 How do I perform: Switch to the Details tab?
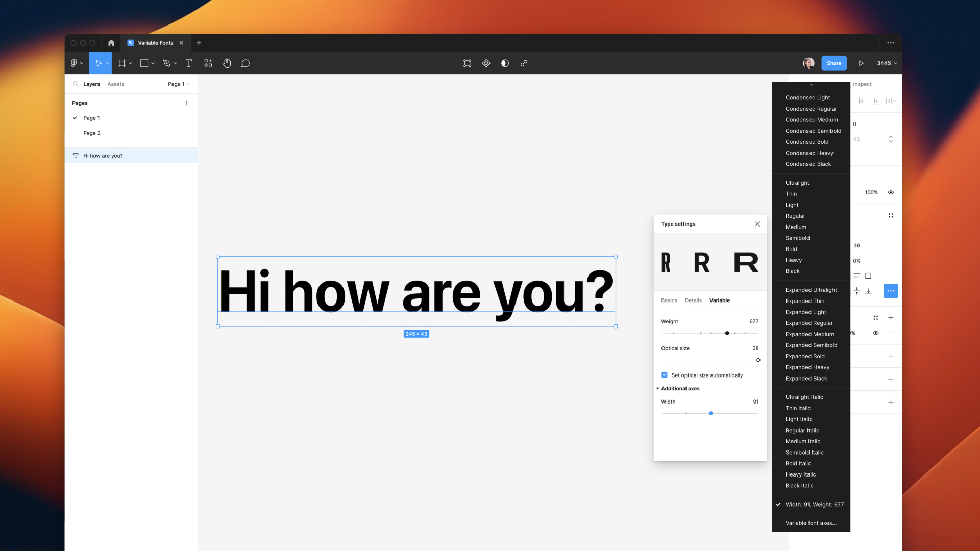point(693,300)
